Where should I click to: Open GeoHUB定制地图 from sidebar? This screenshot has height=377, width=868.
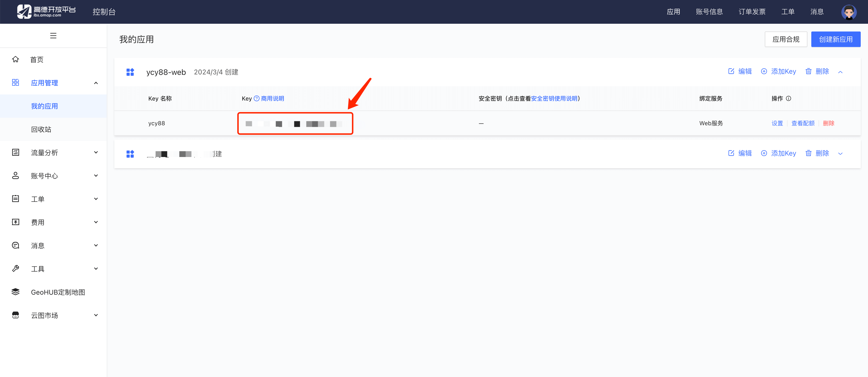(58, 292)
